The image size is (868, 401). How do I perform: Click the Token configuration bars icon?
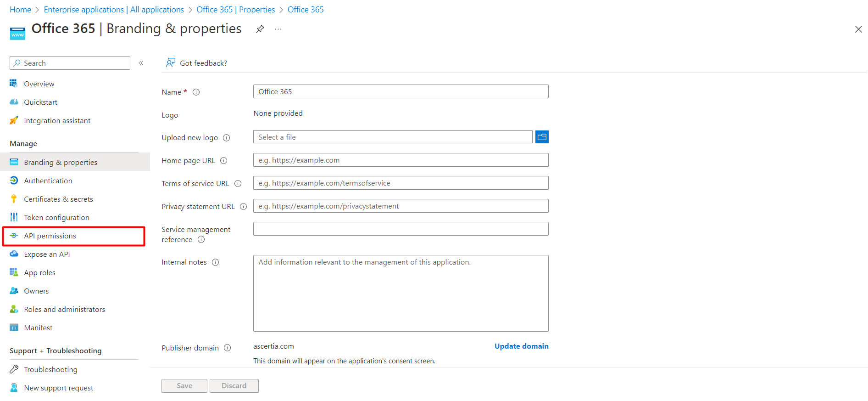14,217
